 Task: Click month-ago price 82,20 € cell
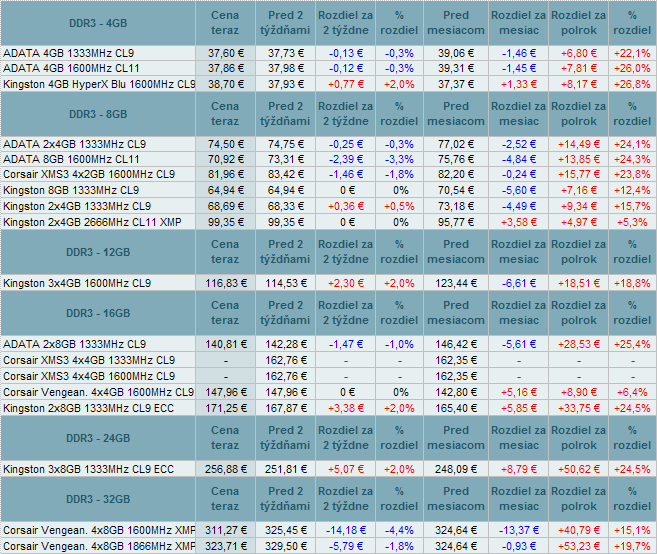[456, 174]
